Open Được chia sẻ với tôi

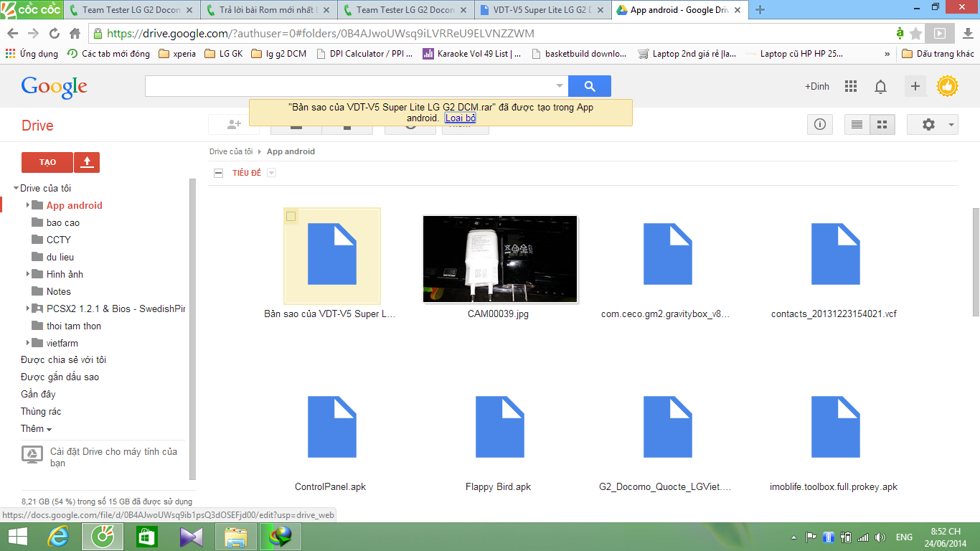click(63, 359)
